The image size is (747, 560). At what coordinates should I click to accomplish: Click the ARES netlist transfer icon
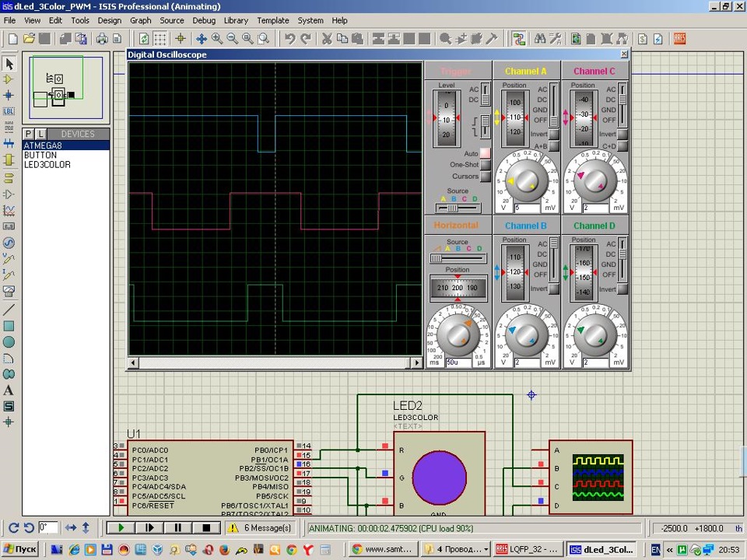679,38
